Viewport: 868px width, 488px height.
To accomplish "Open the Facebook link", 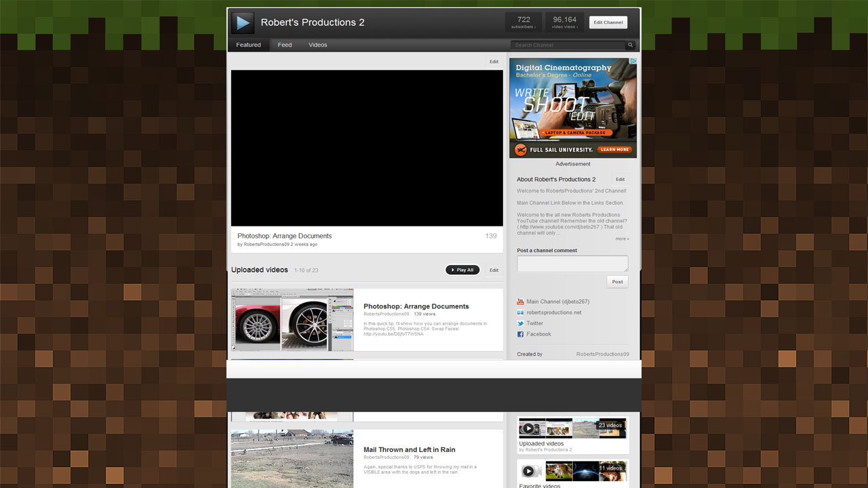I will (x=539, y=334).
